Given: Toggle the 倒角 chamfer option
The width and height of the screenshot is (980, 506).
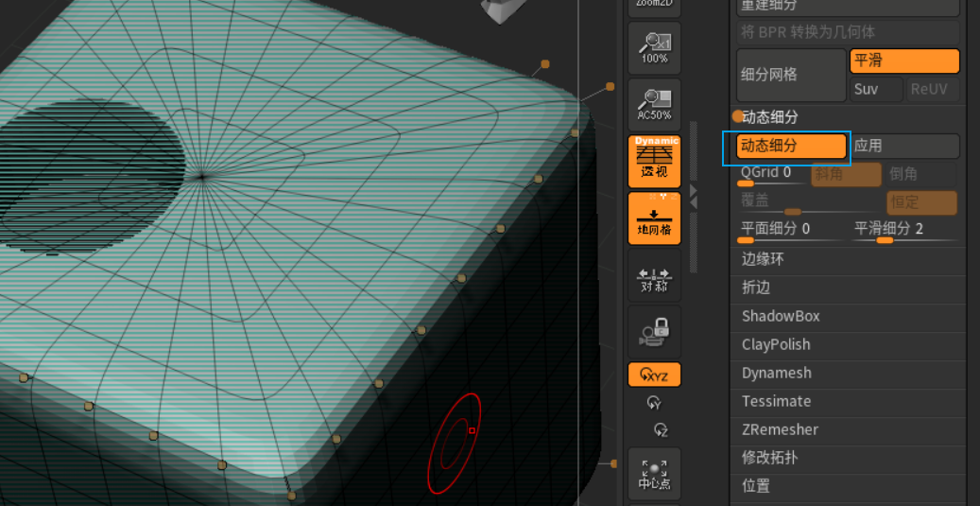Looking at the screenshot, I should click(x=921, y=175).
